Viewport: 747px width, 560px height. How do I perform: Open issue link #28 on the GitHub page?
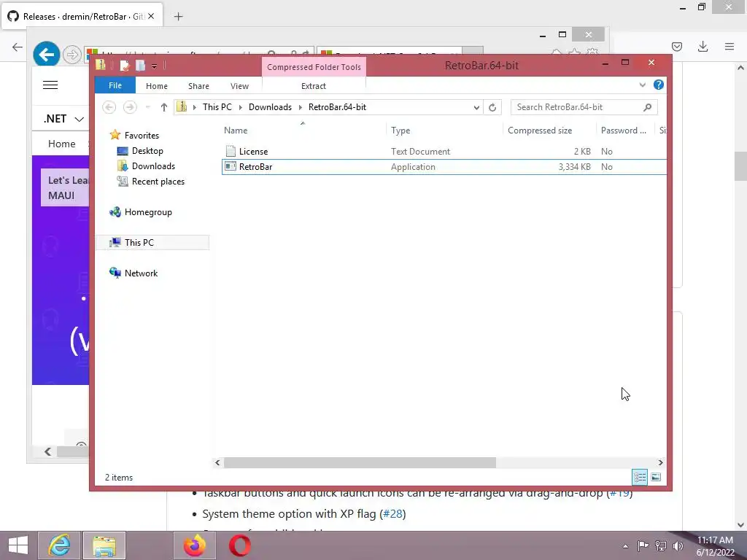393,514
